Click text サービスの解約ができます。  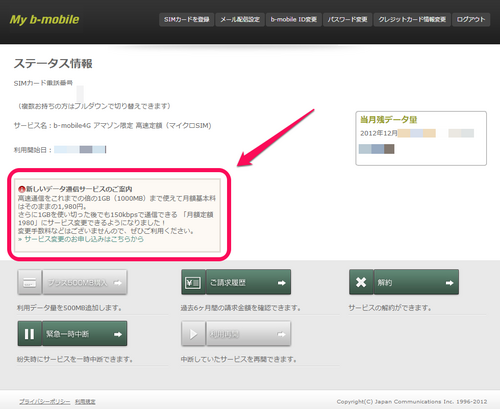390,308
